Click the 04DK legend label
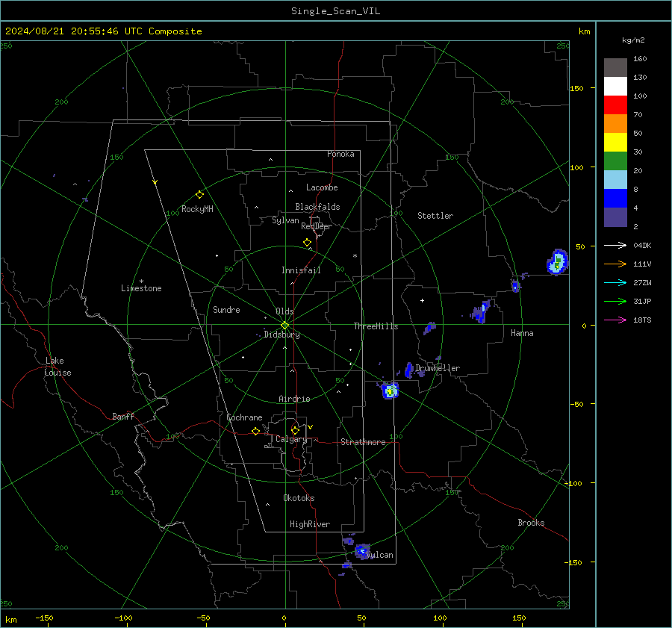The height and width of the screenshot is (628, 672). point(642,245)
